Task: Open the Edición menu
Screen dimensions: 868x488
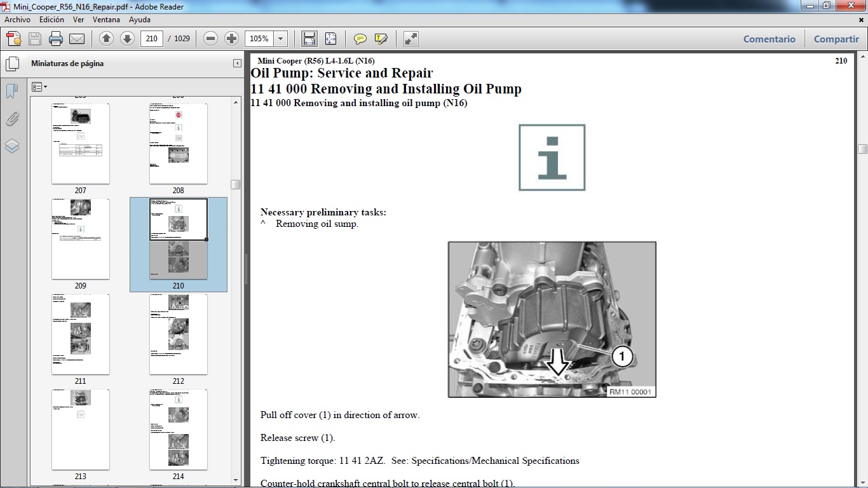Action: click(x=51, y=20)
